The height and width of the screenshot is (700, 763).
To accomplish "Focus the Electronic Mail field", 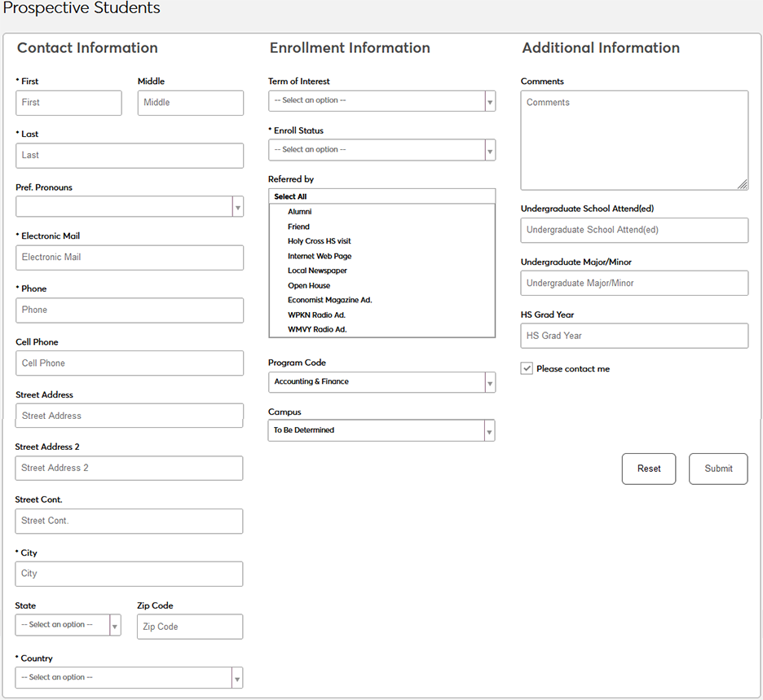I will [129, 258].
